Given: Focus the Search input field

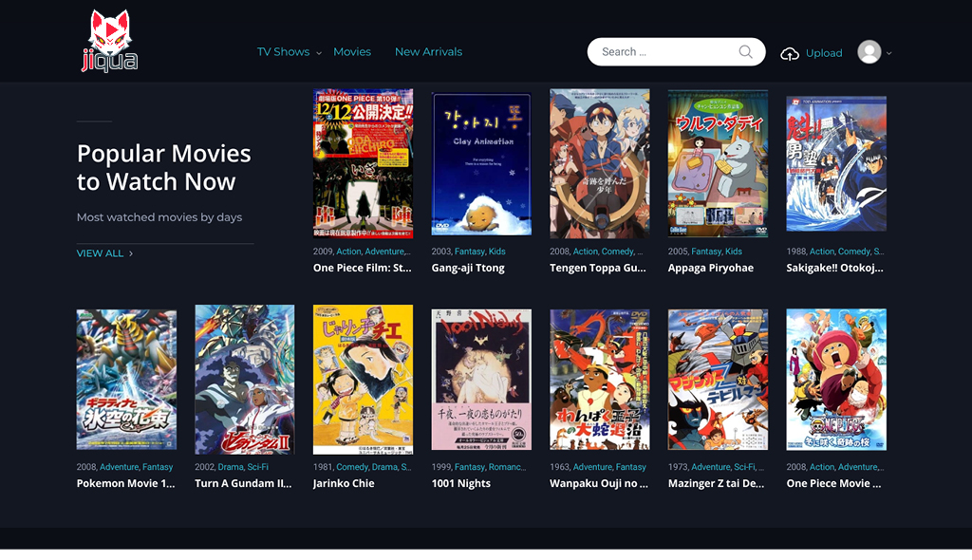Looking at the screenshot, I should coord(676,52).
